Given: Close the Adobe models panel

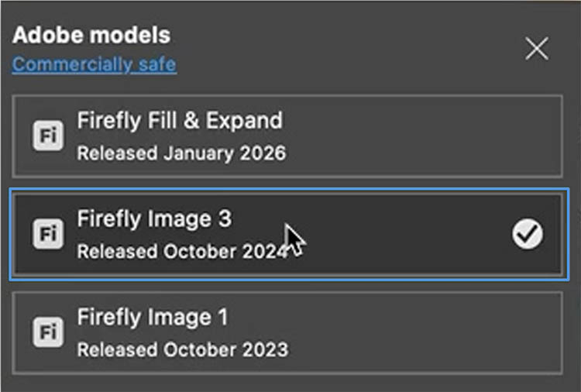Looking at the screenshot, I should click(537, 50).
